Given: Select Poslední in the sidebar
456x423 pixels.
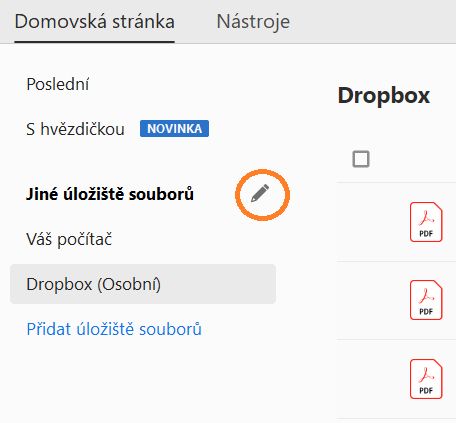Looking at the screenshot, I should coord(58,84).
